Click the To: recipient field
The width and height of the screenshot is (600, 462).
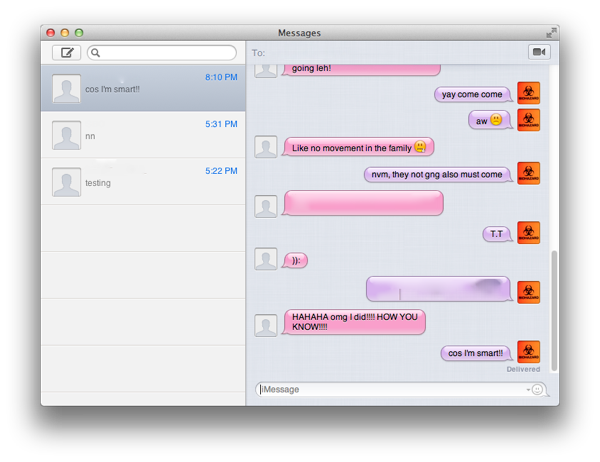point(386,53)
